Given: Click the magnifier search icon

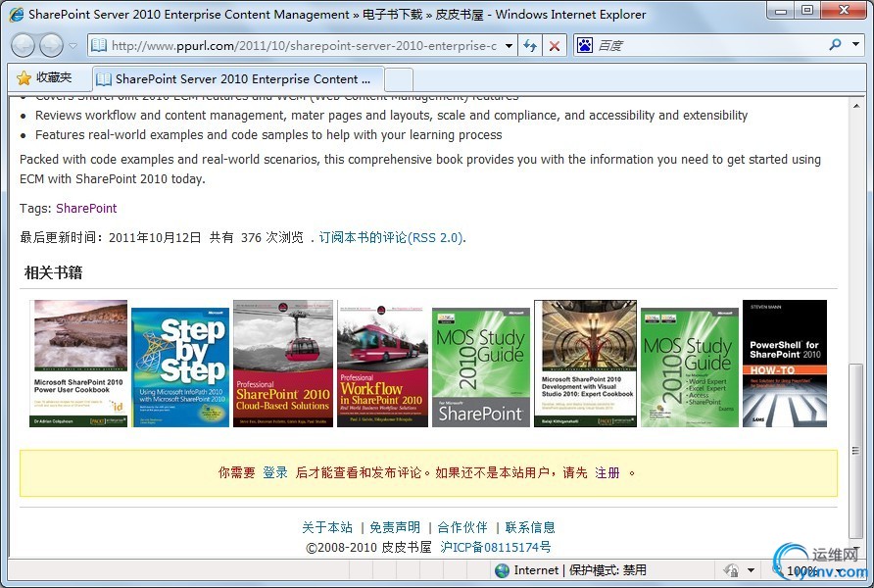Looking at the screenshot, I should tap(835, 44).
